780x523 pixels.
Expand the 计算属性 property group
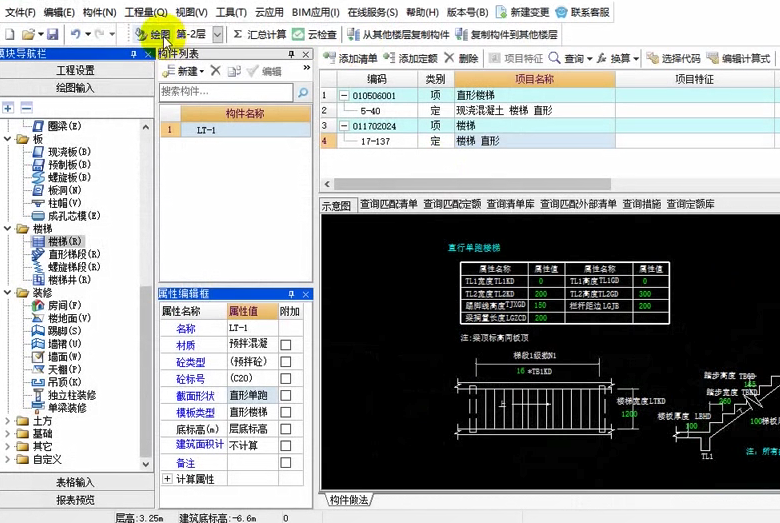167,480
